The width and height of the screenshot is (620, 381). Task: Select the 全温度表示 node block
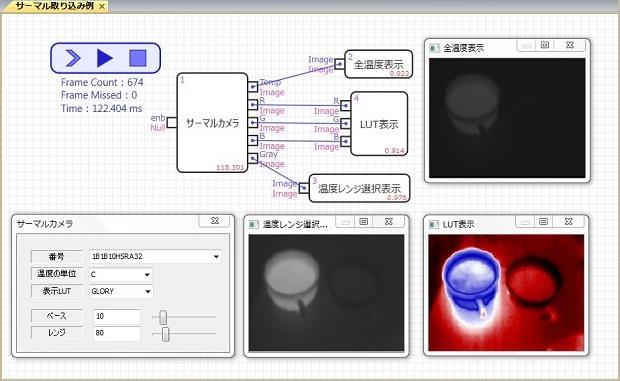coord(378,64)
